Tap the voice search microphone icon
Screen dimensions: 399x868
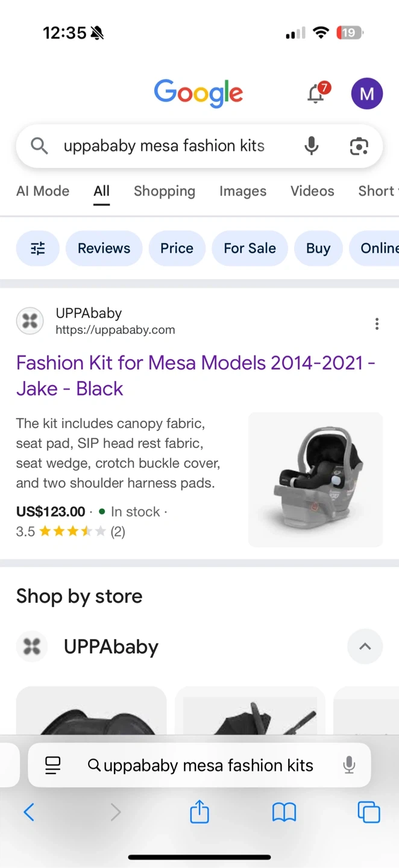coord(311,146)
